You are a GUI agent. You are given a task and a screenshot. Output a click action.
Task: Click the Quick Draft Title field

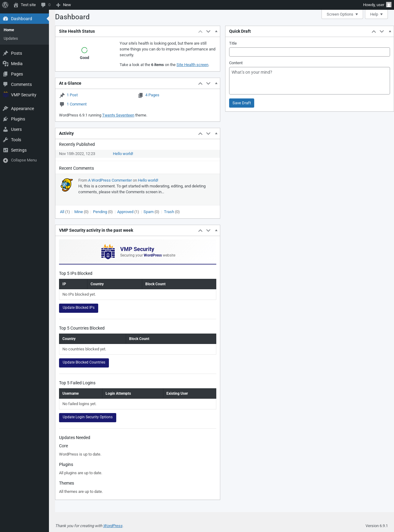(310, 52)
